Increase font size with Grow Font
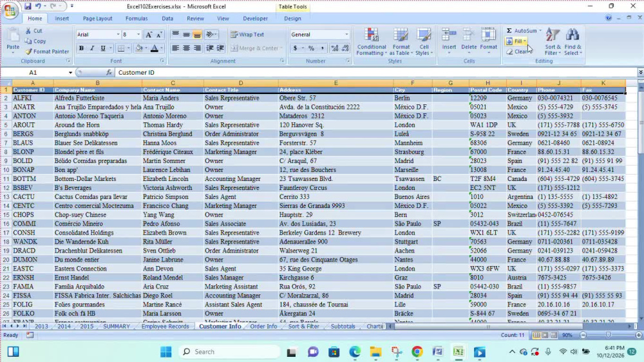 [149, 35]
